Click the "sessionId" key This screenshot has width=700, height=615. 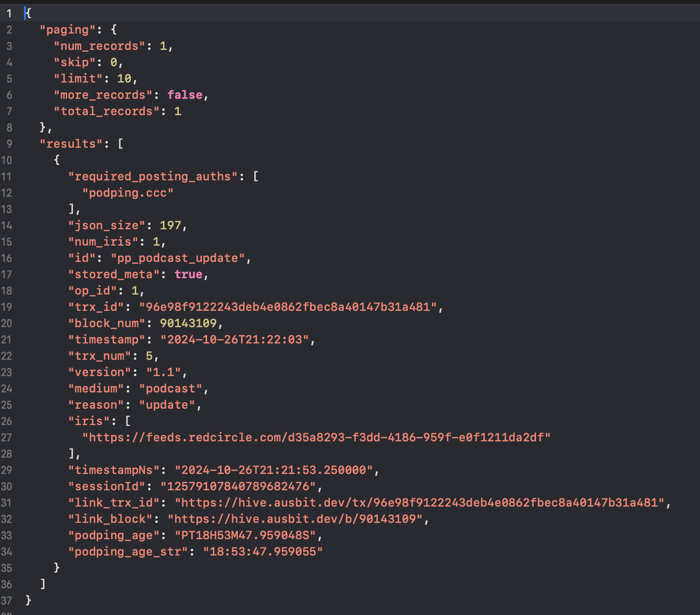pos(107,486)
